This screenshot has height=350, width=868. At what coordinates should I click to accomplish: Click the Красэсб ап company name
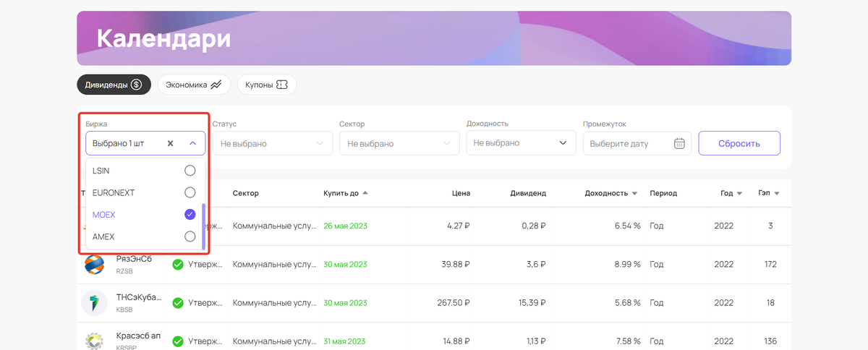pyautogui.click(x=139, y=336)
